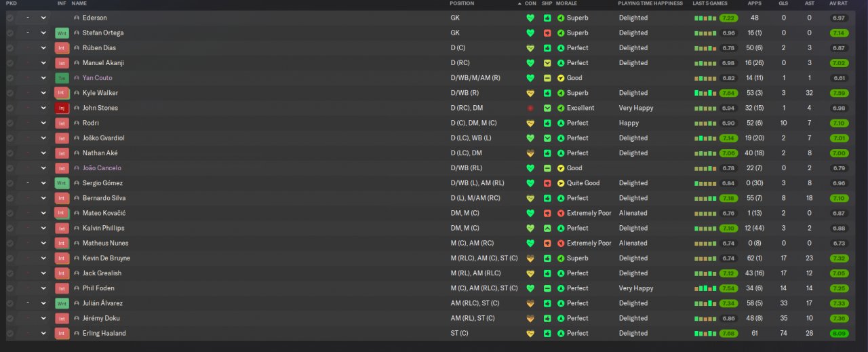Toggle the selection tick for Kevin De Bruyne's row
Viewport: 868px width, 352px height.
(9, 258)
